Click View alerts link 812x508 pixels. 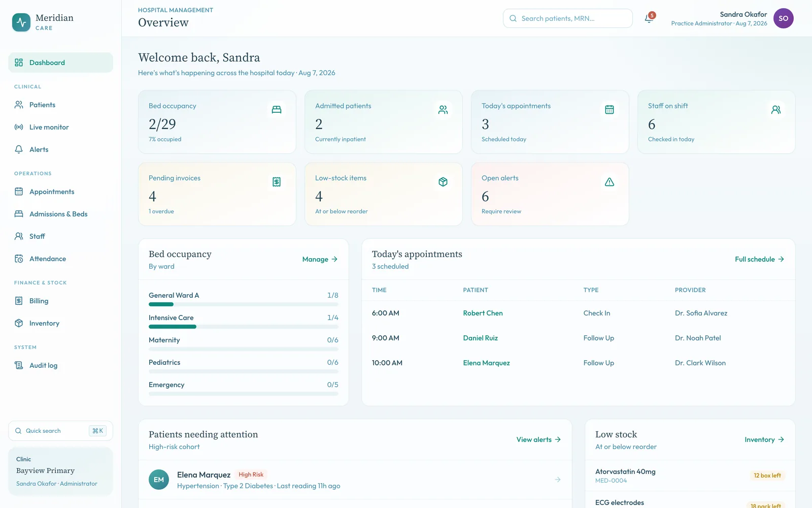point(539,439)
